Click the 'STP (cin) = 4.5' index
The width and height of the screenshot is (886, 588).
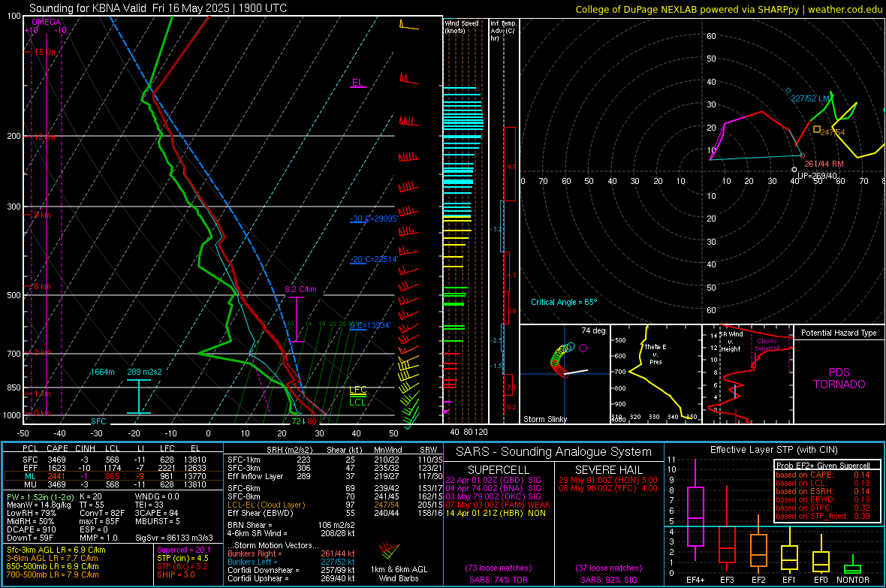coord(182,558)
